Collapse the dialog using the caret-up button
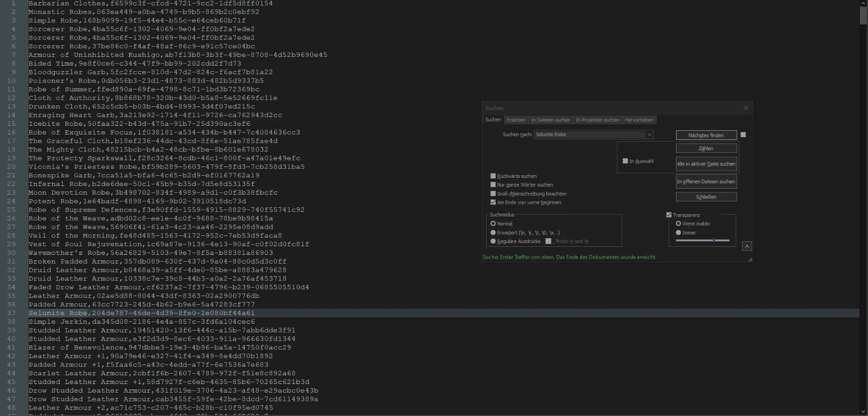This screenshot has width=868, height=416. coord(746,246)
